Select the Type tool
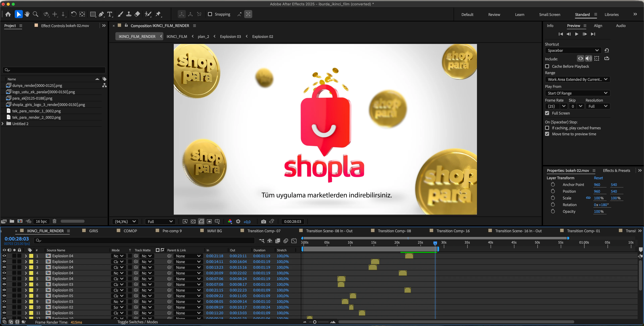Screen dimensions: 644x326 [110, 14]
